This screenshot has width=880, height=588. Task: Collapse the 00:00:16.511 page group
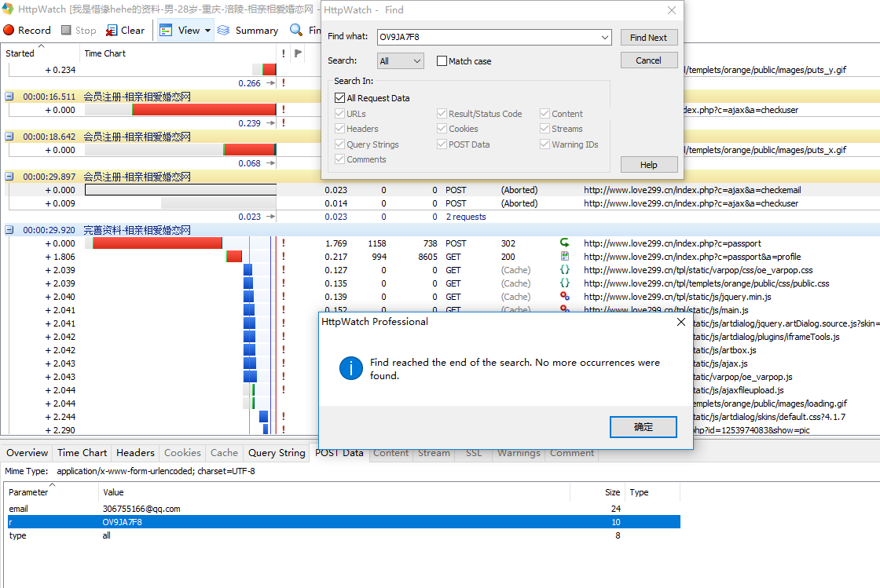pyautogui.click(x=9, y=97)
